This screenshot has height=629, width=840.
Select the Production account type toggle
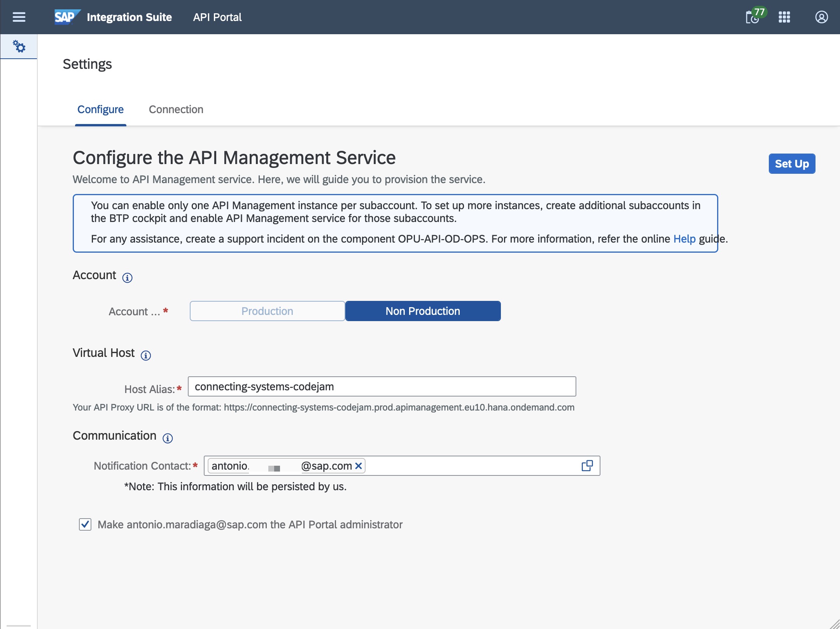[x=267, y=311]
